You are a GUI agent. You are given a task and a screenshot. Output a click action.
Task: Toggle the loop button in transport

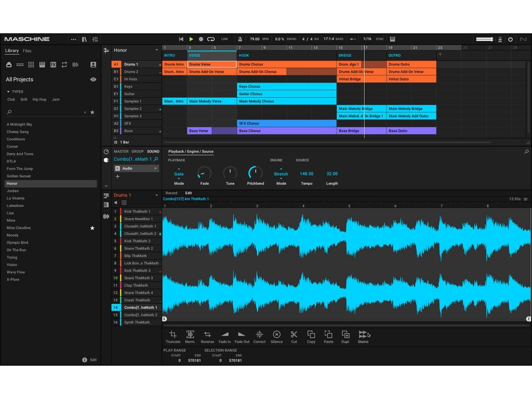(x=211, y=39)
